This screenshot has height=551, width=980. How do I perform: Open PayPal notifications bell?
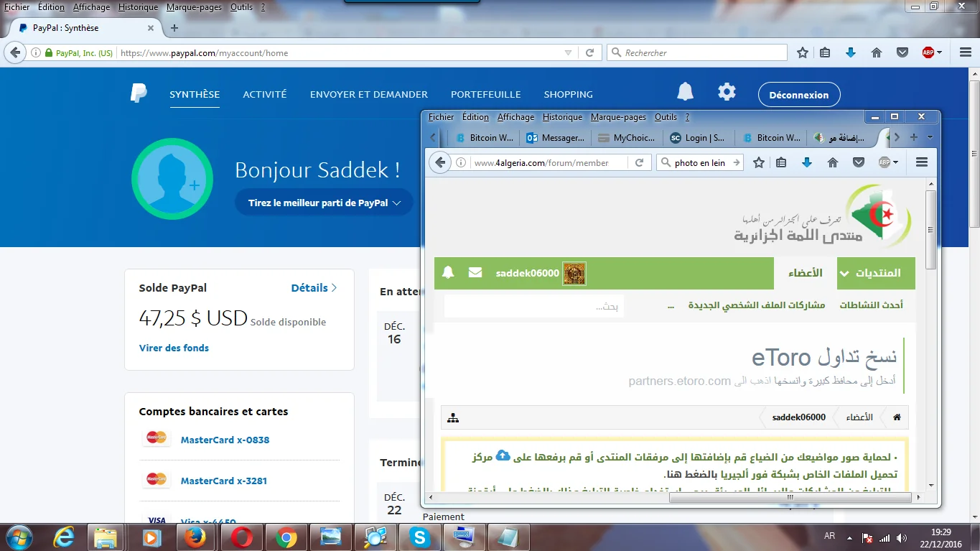(685, 93)
